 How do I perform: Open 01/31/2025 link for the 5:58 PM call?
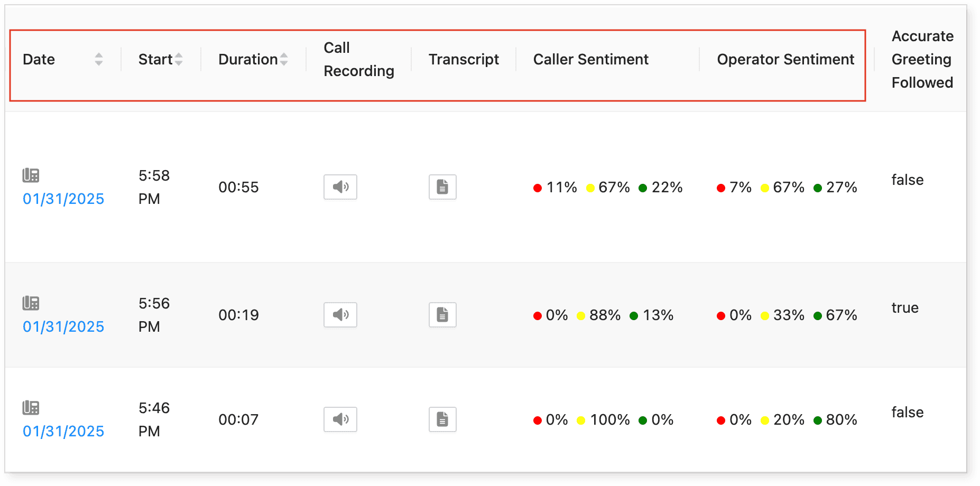(63, 199)
